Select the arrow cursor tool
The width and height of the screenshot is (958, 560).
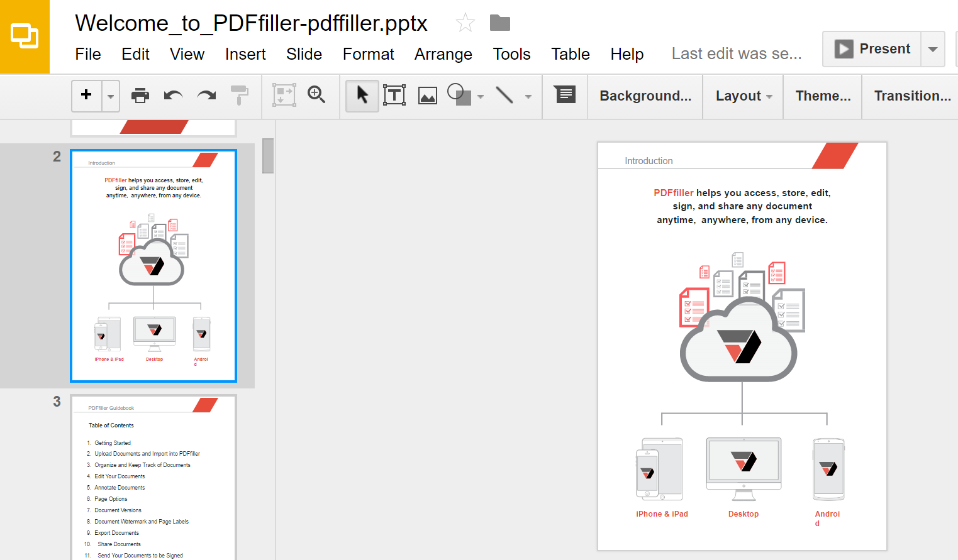point(362,96)
